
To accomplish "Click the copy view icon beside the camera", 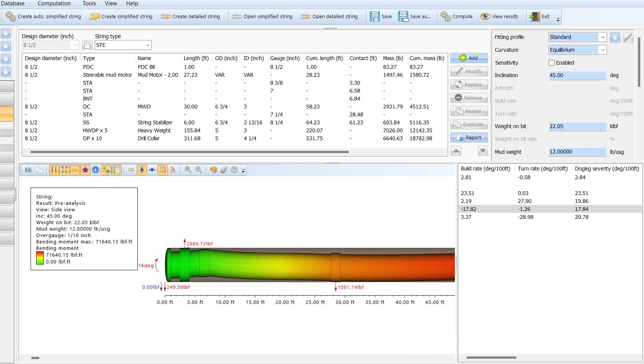I will [39, 170].
